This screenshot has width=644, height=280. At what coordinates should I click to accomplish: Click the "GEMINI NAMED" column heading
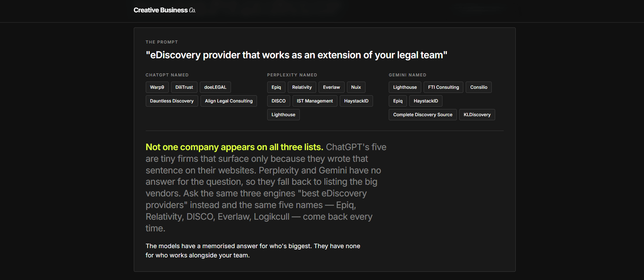pyautogui.click(x=408, y=75)
